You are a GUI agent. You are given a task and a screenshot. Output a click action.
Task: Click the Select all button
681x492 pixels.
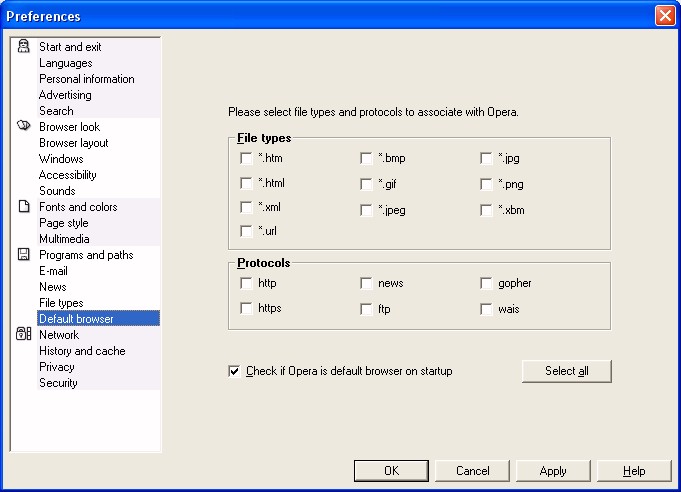pos(567,371)
